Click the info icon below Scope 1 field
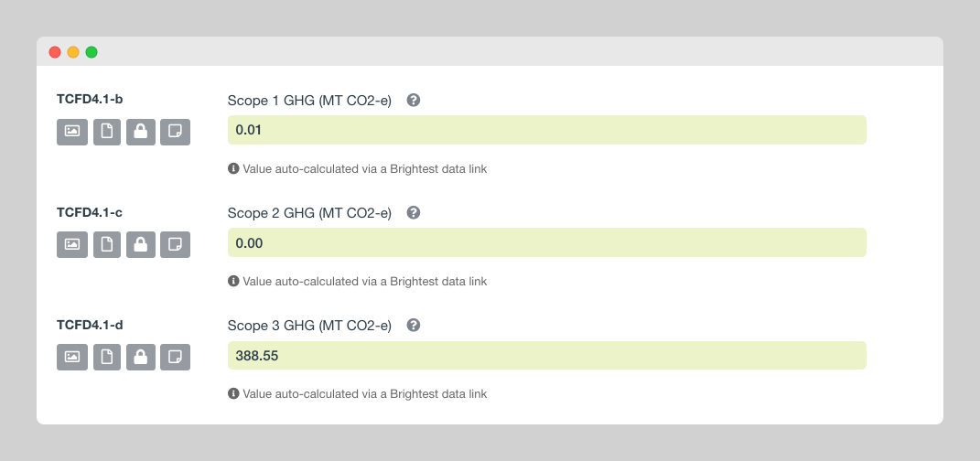The width and height of the screenshot is (980, 461). click(233, 168)
